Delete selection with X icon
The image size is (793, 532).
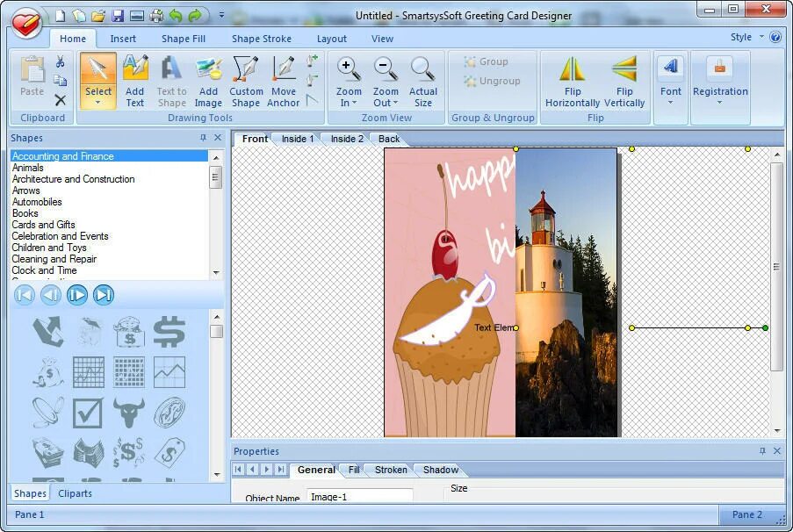point(61,99)
